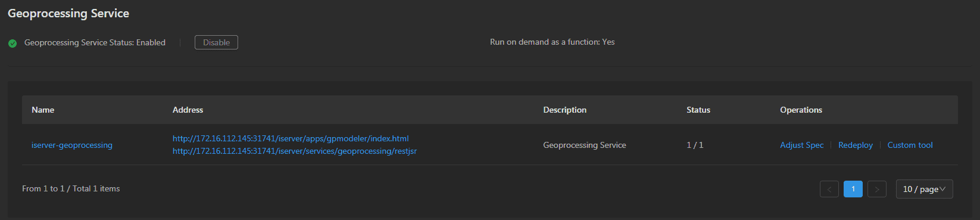Click the Description column header
This screenshot has height=220, width=980.
[x=564, y=110]
